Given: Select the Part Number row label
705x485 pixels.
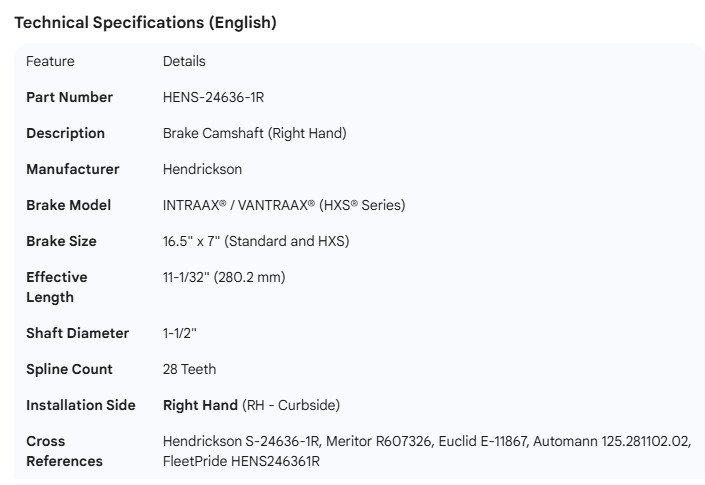Looking at the screenshot, I should [69, 97].
